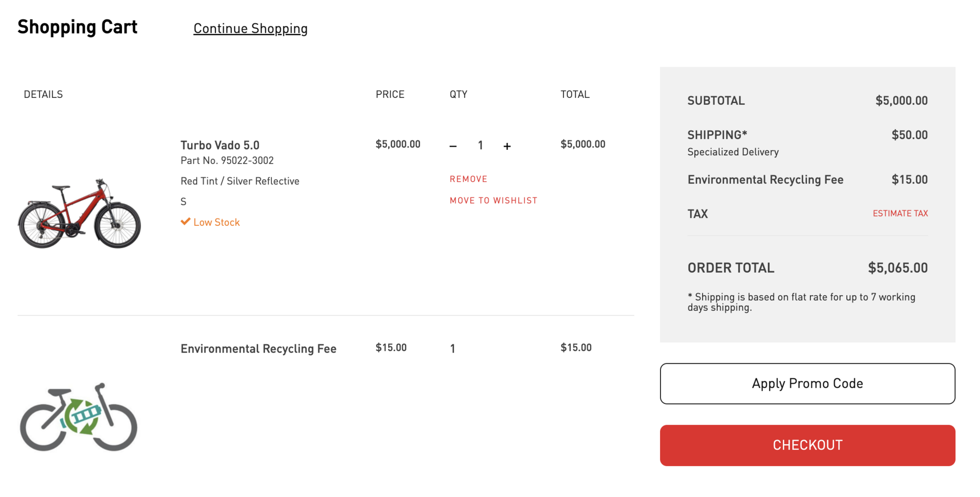The height and width of the screenshot is (497, 980).
Task: Click the Specialized Delivery shipping text
Action: [x=733, y=152]
